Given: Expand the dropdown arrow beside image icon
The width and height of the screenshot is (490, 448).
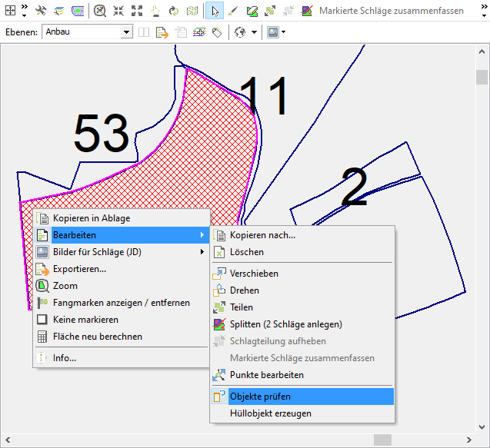Looking at the screenshot, I should (x=284, y=32).
